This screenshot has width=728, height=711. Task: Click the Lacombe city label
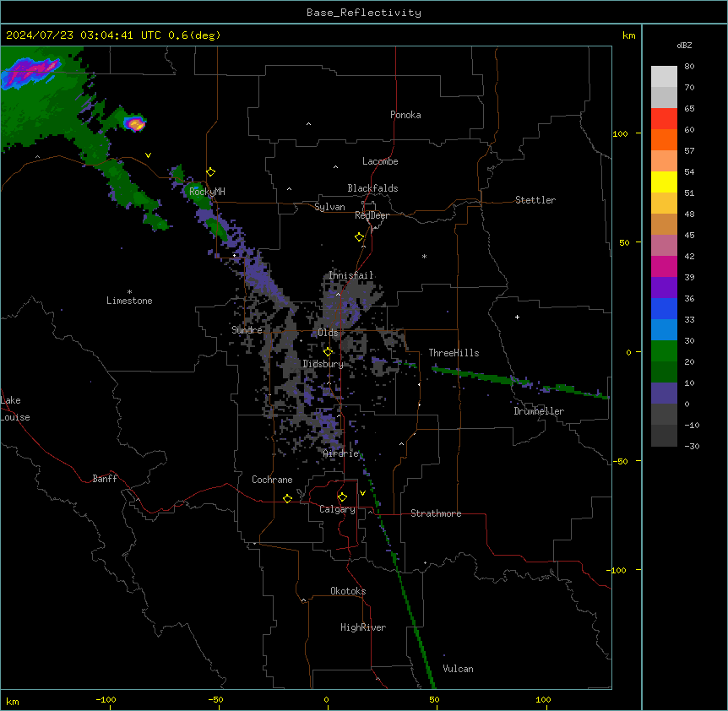[380, 161]
